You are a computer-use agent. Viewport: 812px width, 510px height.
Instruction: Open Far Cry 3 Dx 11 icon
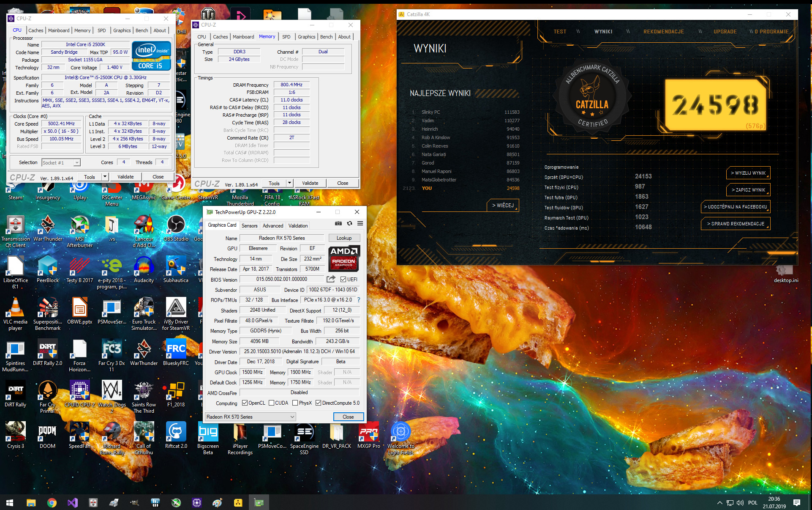112,355
